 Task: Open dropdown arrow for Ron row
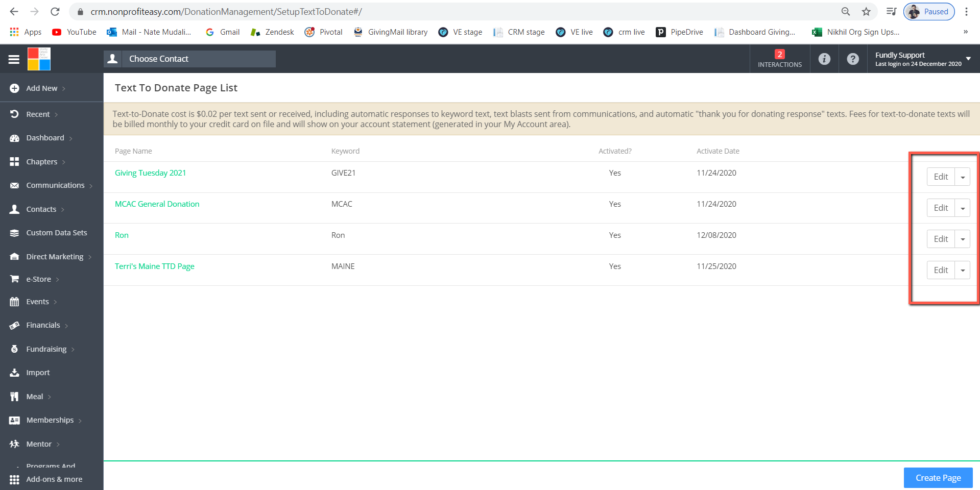coord(963,239)
